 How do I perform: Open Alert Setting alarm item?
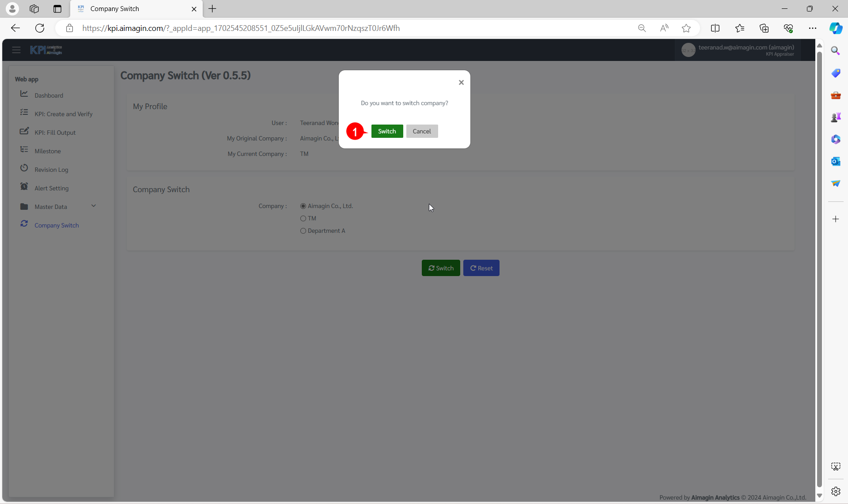51,188
